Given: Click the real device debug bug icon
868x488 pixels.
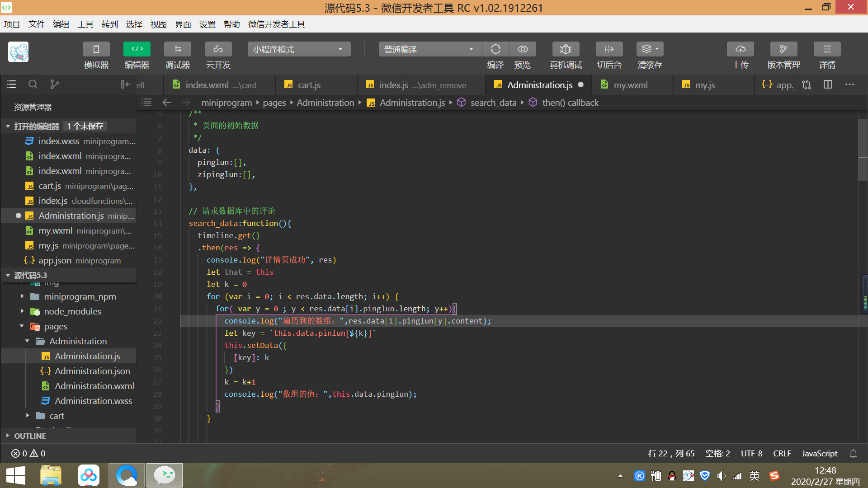Looking at the screenshot, I should coord(566,49).
